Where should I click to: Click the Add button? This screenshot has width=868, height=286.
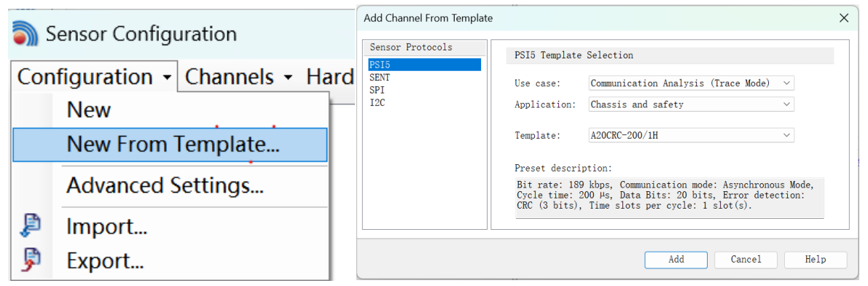click(676, 260)
